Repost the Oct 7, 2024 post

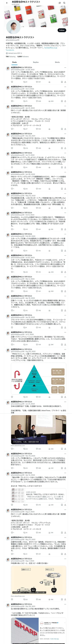(25, 101)
